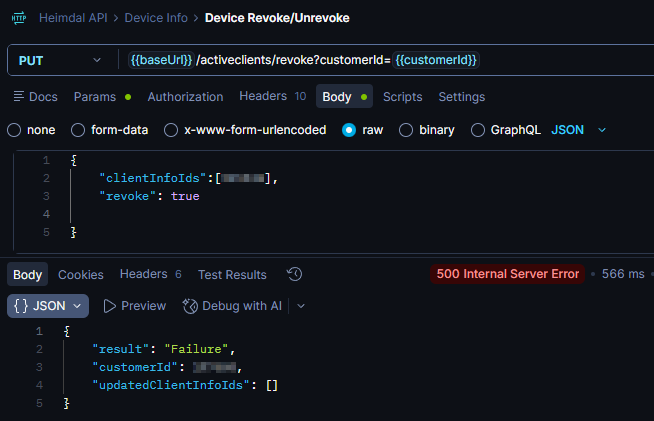Expand the Debug with AI chevron menu
654x421 pixels.
click(301, 306)
